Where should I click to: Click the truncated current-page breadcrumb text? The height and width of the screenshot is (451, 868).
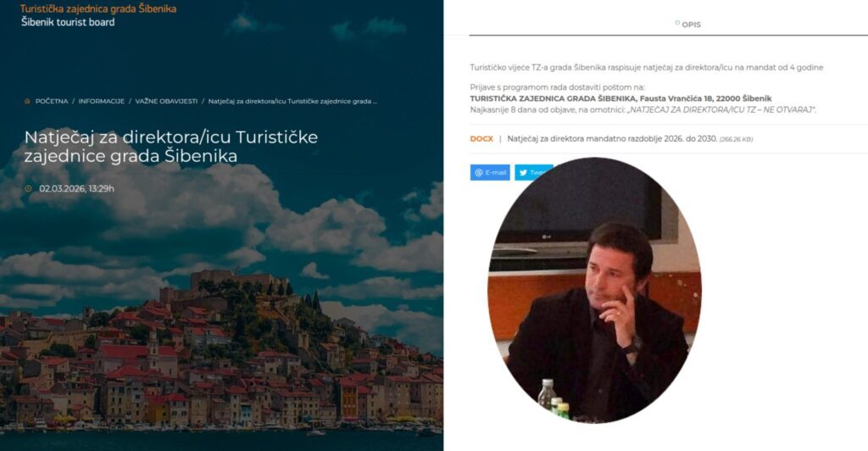click(x=292, y=101)
